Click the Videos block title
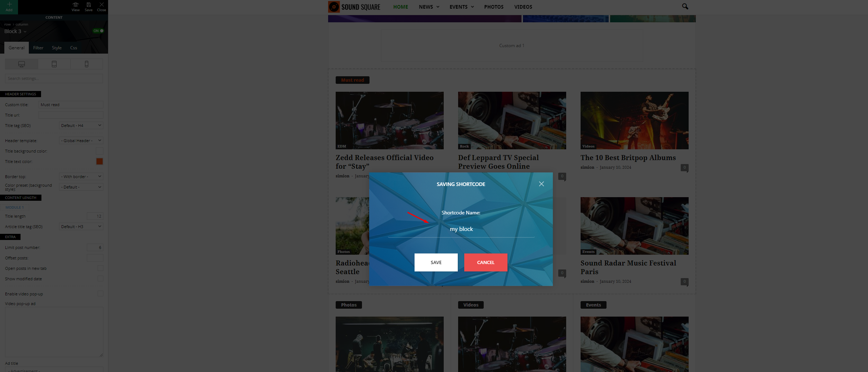This screenshot has height=372, width=868. pyautogui.click(x=471, y=305)
